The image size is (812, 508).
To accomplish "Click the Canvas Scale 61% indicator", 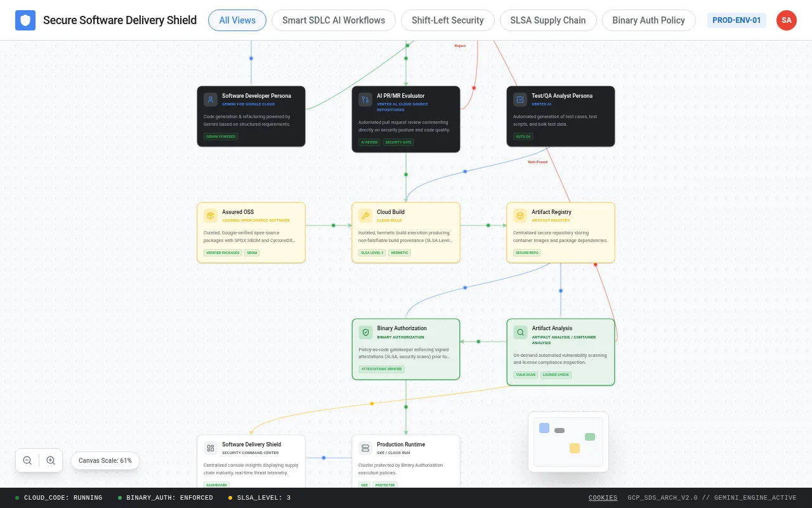I will [x=105, y=460].
